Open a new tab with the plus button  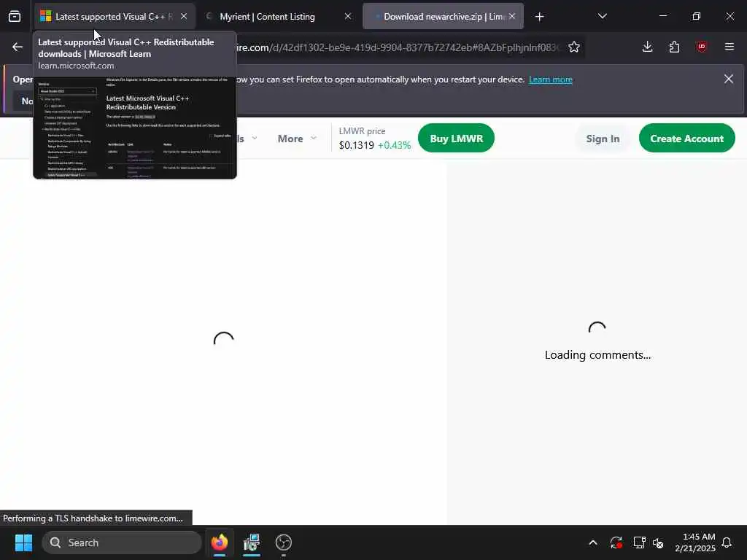pyautogui.click(x=539, y=17)
